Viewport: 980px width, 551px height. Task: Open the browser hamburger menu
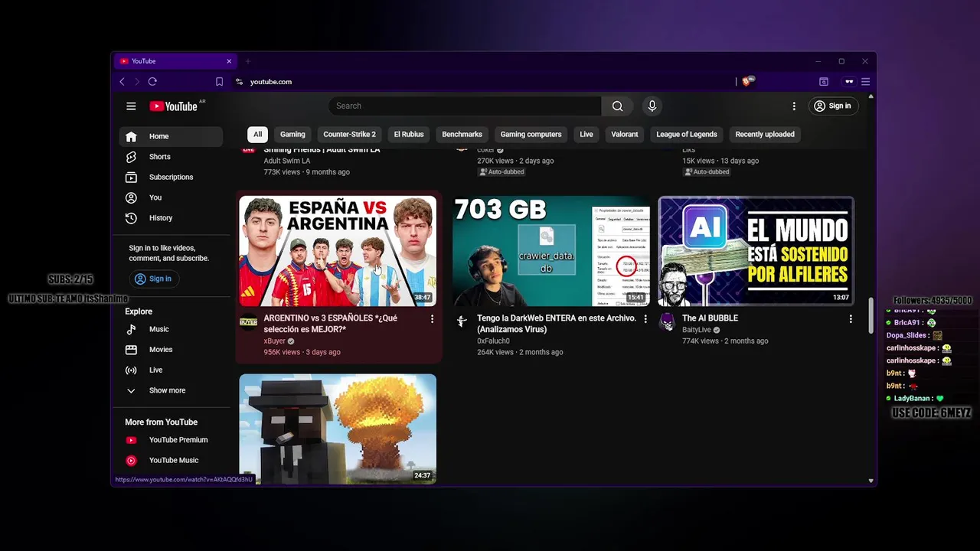tap(866, 82)
